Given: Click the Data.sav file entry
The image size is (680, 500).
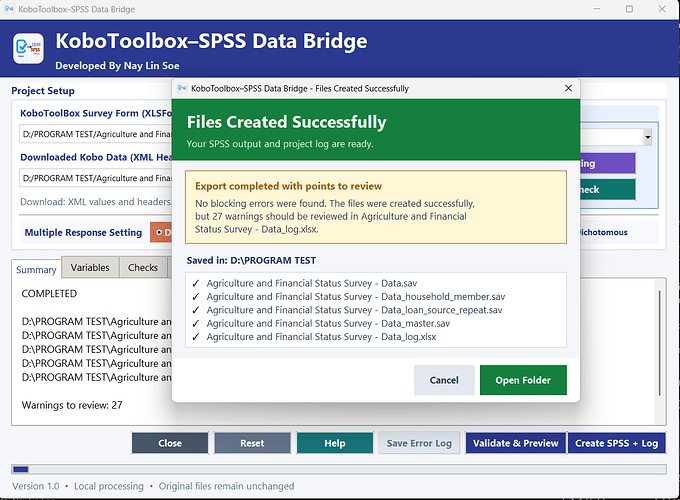Looking at the screenshot, I should [x=312, y=283].
